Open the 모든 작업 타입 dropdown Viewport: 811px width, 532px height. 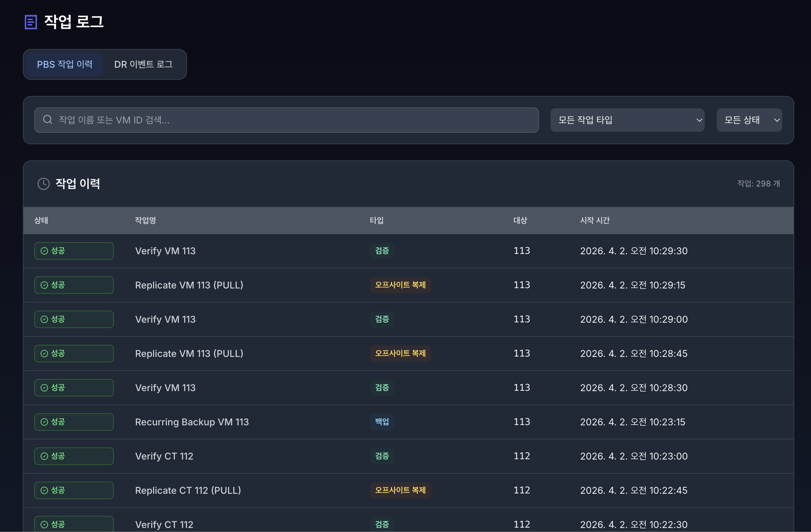pyautogui.click(x=627, y=120)
